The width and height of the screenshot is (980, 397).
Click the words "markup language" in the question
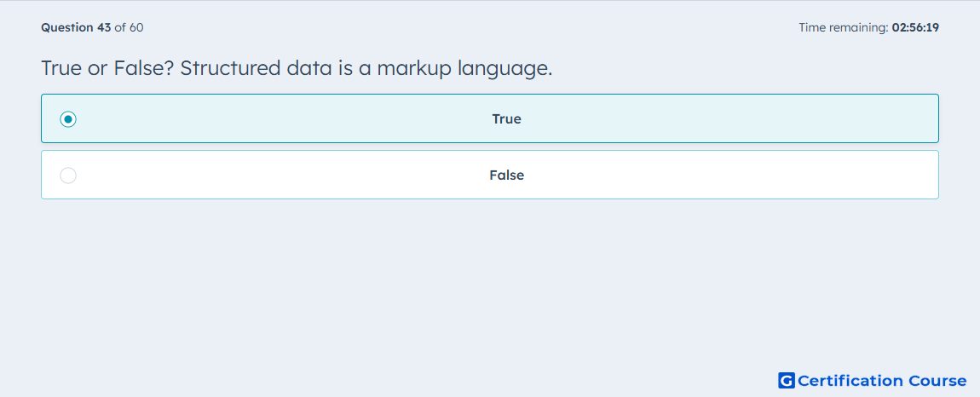(464, 68)
